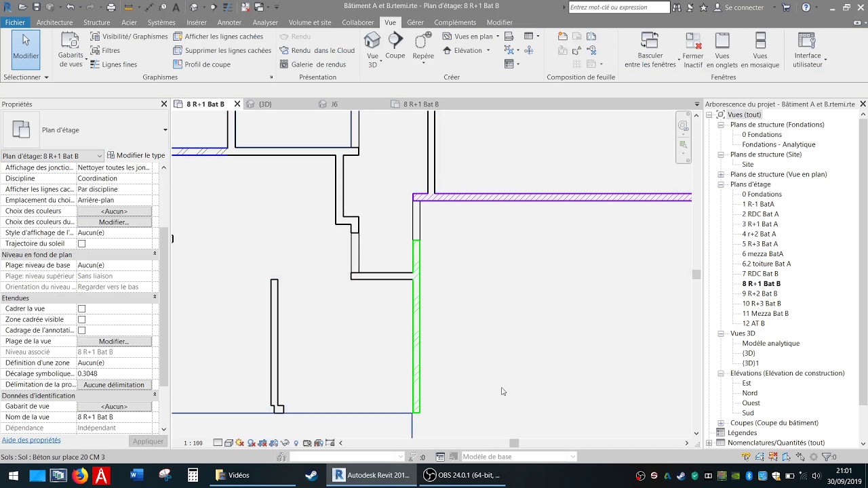Collapse Niveau en fond de plan section

click(154, 254)
